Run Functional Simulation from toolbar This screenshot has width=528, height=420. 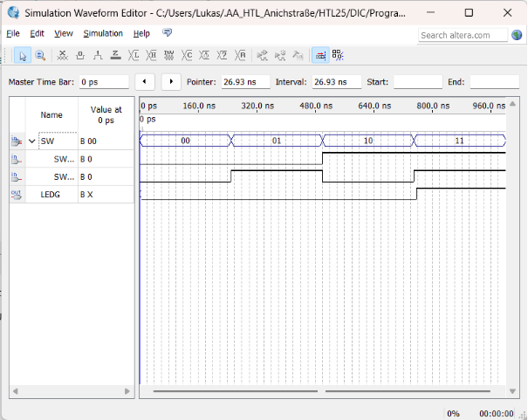click(262, 55)
